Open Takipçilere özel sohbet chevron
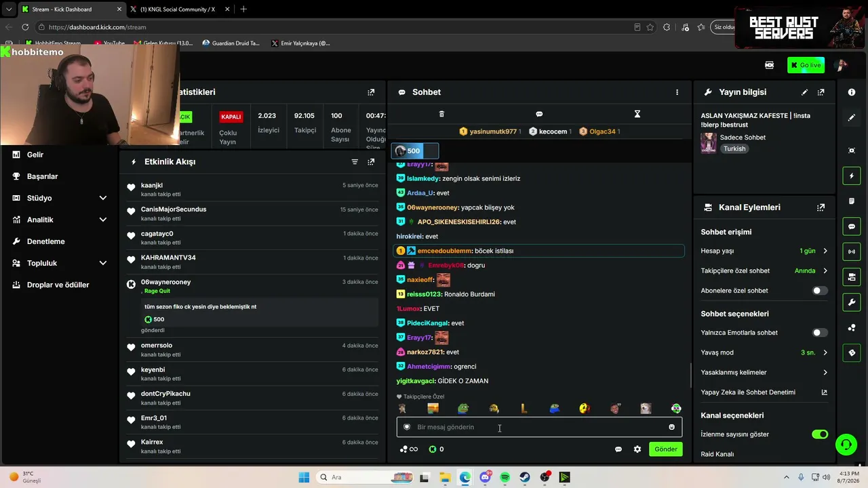The height and width of the screenshot is (488, 868). click(x=825, y=270)
